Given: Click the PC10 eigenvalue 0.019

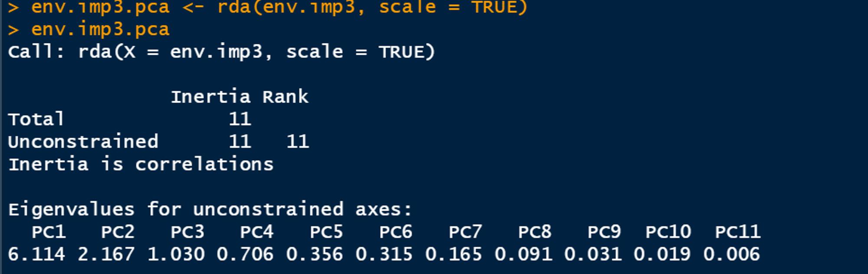Looking at the screenshot, I should click(662, 254).
